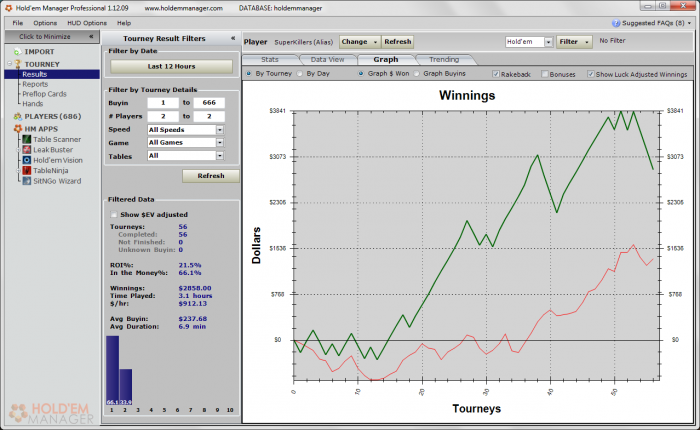Image resolution: width=700 pixels, height=430 pixels.
Task: Click the Avg Buyin value $237.68
Action: 192,319
